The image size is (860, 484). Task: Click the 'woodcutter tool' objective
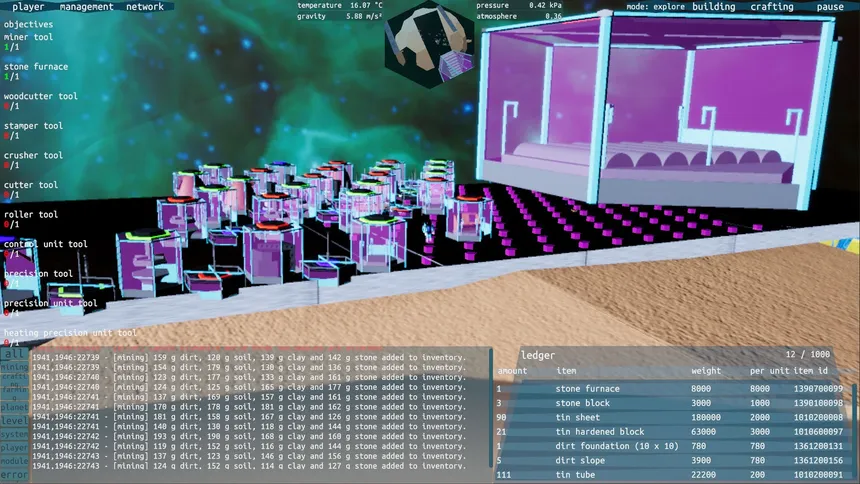point(41,97)
